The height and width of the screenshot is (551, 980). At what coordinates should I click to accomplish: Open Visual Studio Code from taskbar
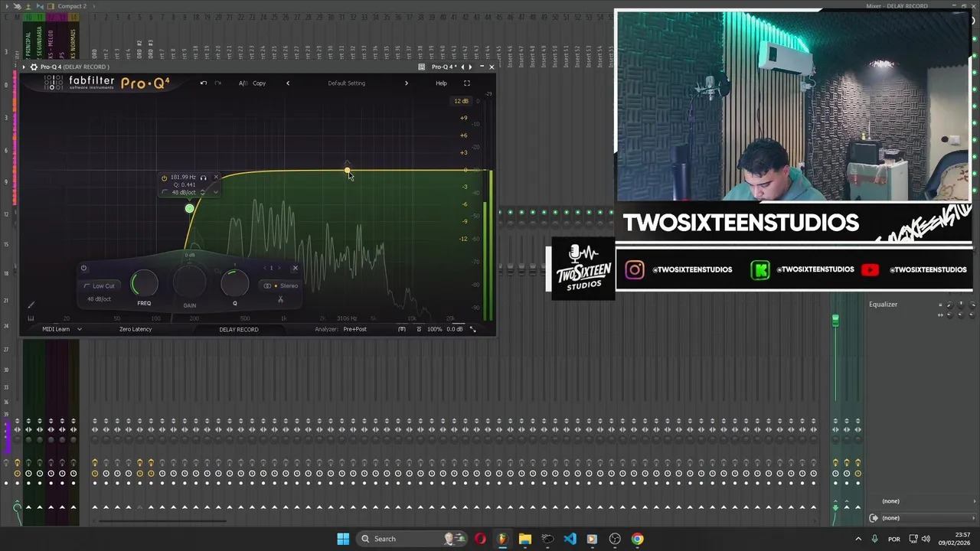point(570,539)
